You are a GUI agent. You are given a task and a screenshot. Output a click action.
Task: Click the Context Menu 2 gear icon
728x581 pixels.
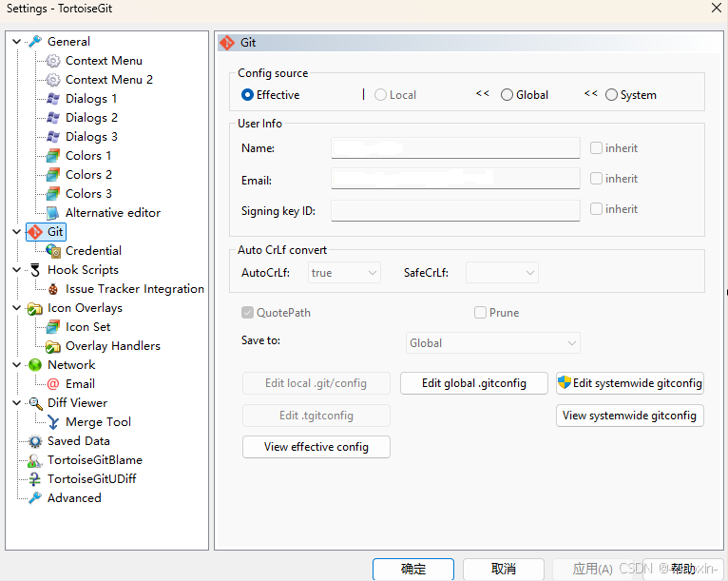pyautogui.click(x=53, y=80)
